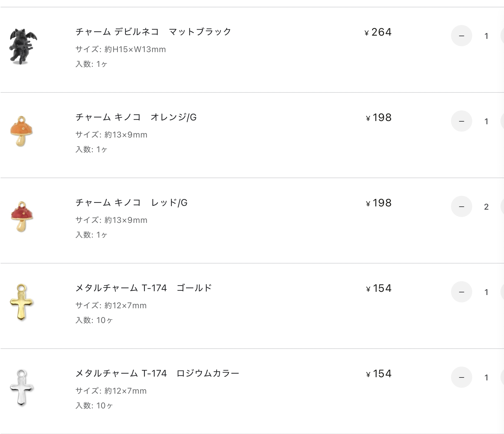This screenshot has width=504, height=434.
Task: Reduce quantity of red mushroom charm
Action: point(461,206)
